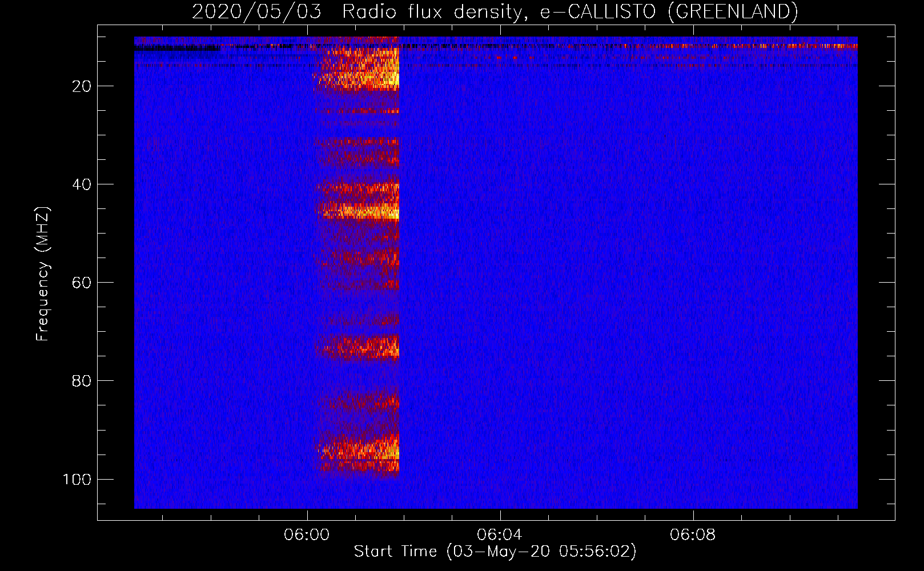Image resolution: width=924 pixels, height=571 pixels.
Task: Click the 60 MHz frequency tick label
Action: click(x=82, y=283)
